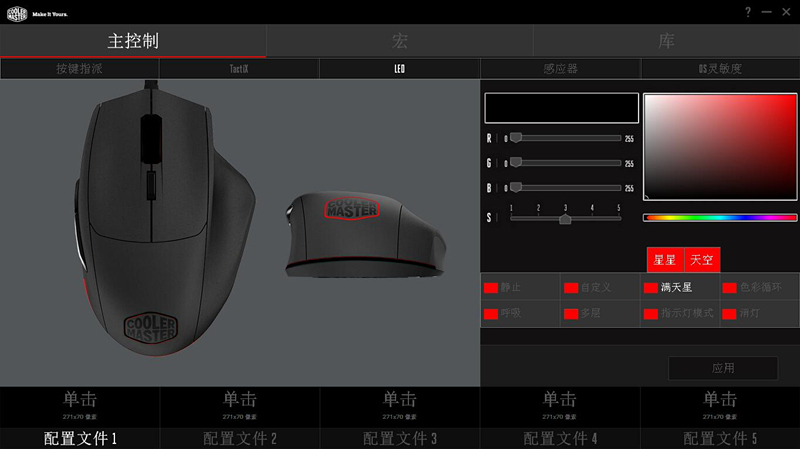This screenshot has width=800, height=449.
Task: Select the 按键指派 sub-tab
Action: 80,68
